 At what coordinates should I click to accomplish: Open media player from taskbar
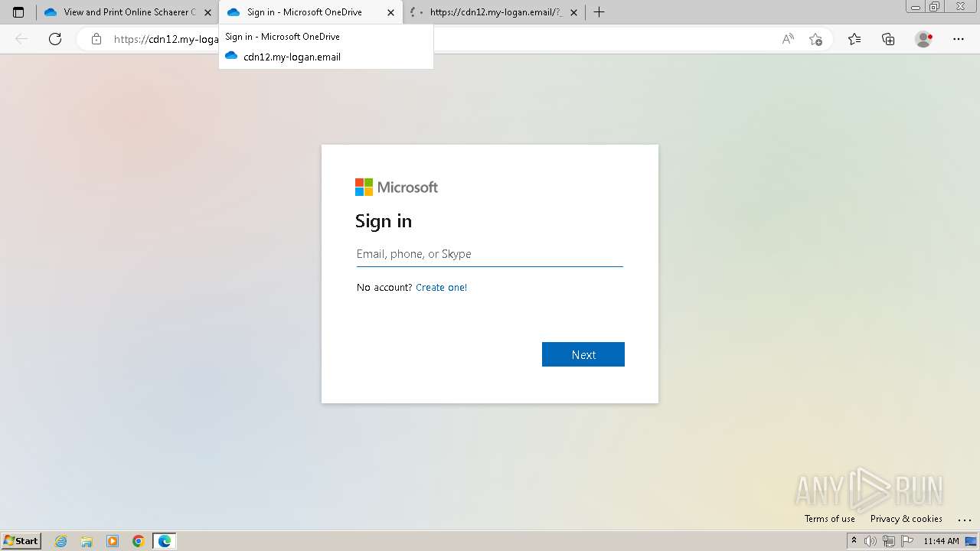click(x=113, y=541)
